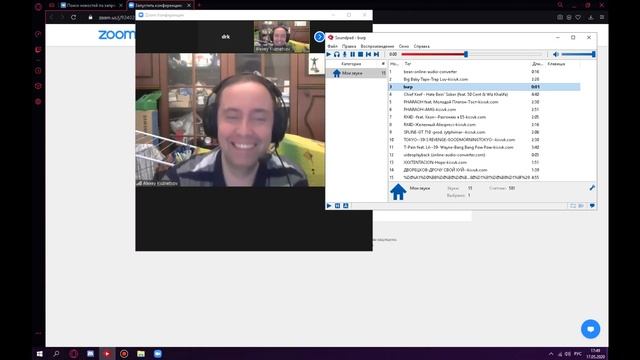
Task: Open the Правка menu in Soundpad
Action: 349,46
